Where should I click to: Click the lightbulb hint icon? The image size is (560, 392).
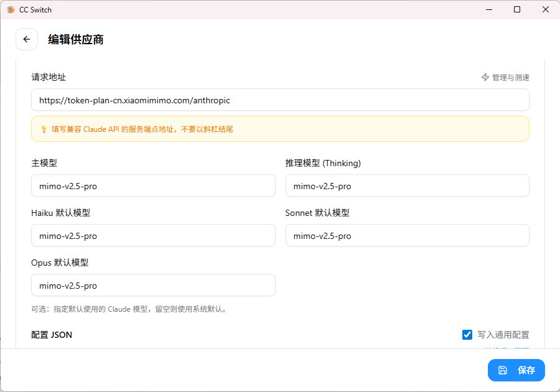click(x=44, y=129)
